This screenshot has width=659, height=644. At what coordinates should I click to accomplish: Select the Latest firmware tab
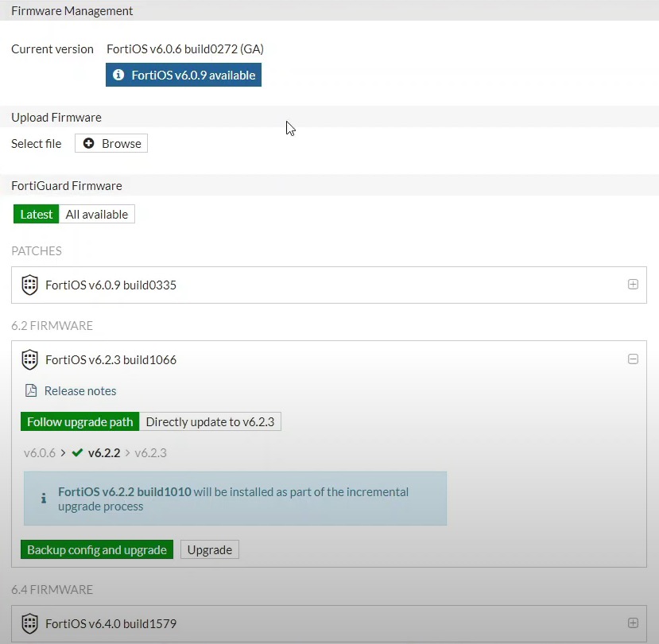tap(36, 215)
